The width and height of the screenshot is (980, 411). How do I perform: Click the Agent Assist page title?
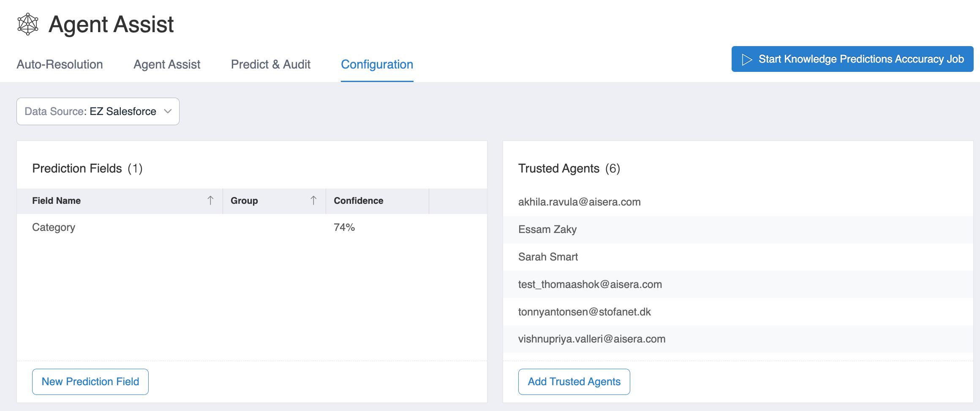[x=111, y=25]
